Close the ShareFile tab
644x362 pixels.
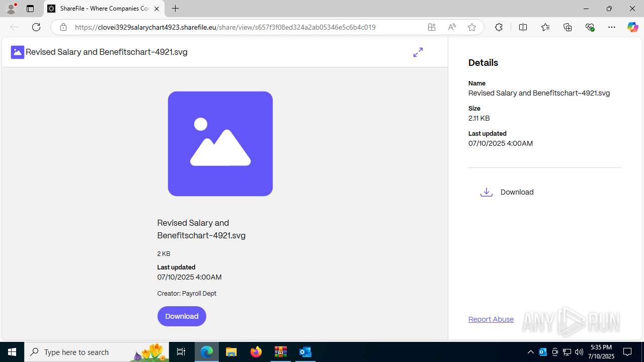[156, 9]
